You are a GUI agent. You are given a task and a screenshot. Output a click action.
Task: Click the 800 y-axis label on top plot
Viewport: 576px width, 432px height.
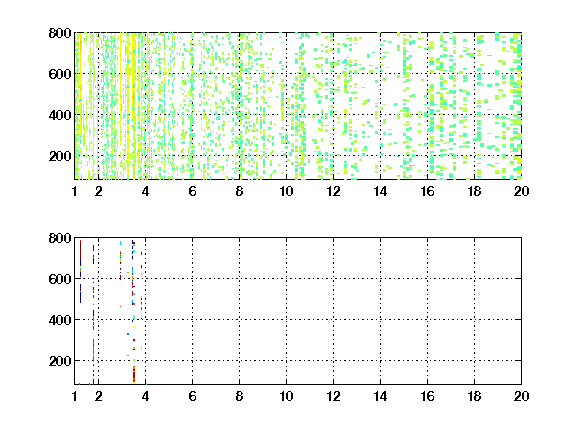60,33
